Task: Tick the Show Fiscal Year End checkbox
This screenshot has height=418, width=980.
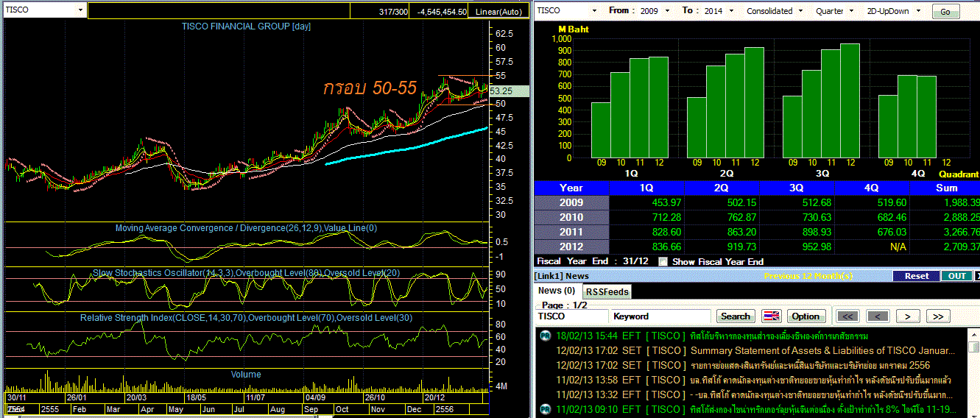Action: (663, 261)
